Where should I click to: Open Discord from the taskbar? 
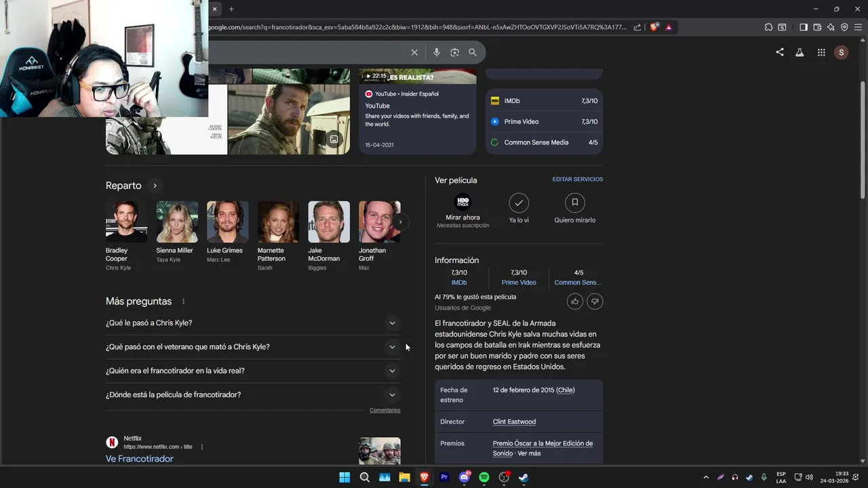tap(465, 477)
